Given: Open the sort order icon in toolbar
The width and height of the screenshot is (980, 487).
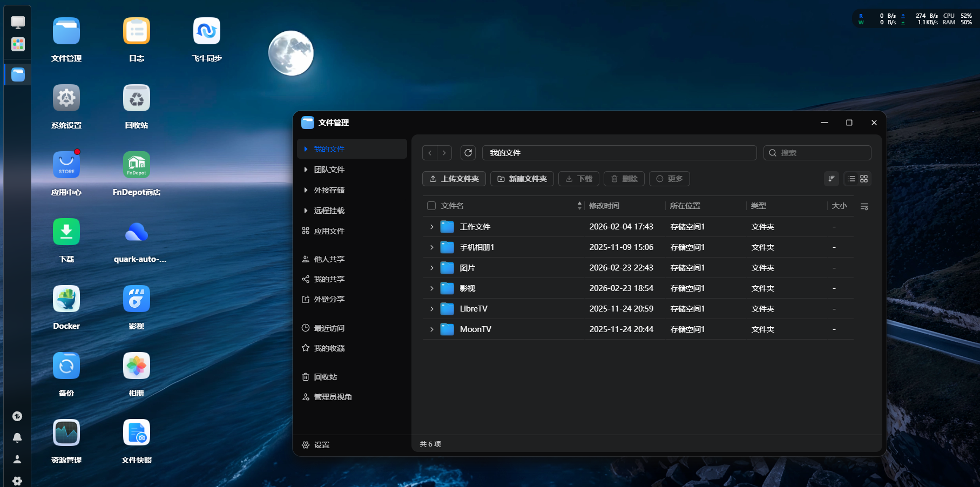Looking at the screenshot, I should coord(832,179).
